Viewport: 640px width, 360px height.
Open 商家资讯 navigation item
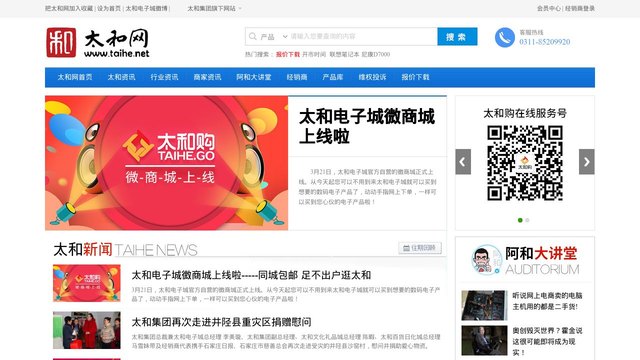click(x=207, y=77)
